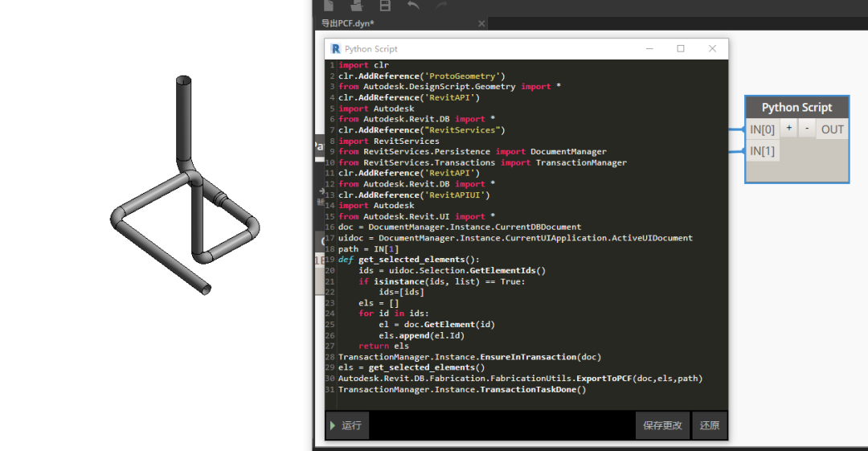The height and width of the screenshot is (451, 868).
Task: Click line 'if isinstance(ids, list) == True:'
Action: [442, 281]
